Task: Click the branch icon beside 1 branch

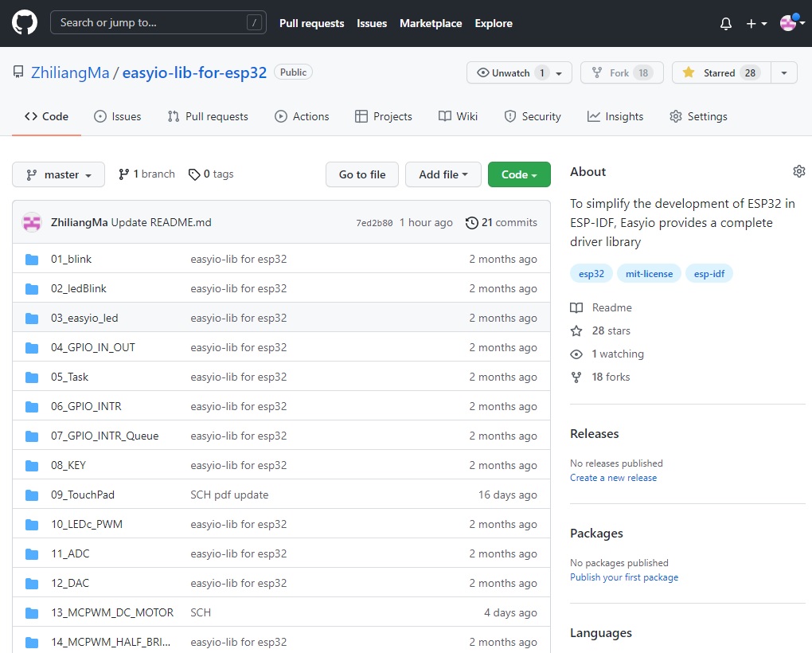Action: tap(123, 174)
